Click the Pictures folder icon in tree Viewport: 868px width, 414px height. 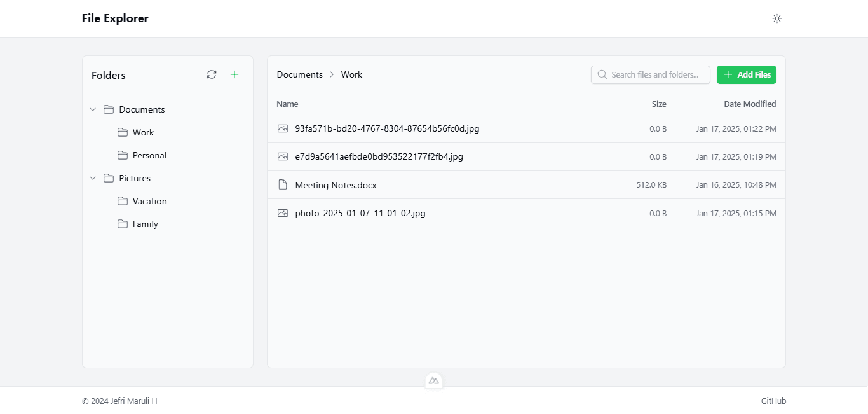point(109,178)
